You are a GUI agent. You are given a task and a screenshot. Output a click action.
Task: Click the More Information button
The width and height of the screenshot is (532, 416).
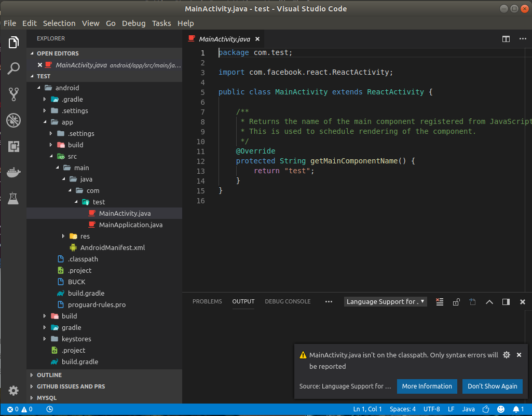coord(427,386)
